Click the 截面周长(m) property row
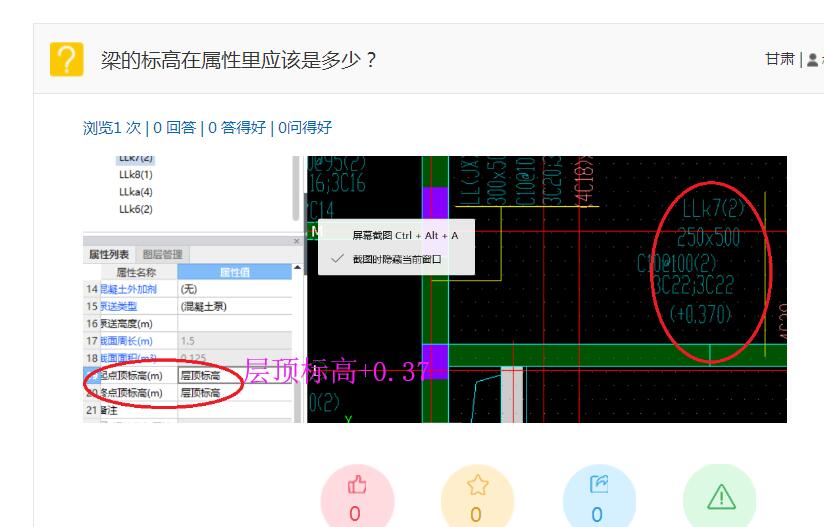The height and width of the screenshot is (527, 824). tap(188, 341)
